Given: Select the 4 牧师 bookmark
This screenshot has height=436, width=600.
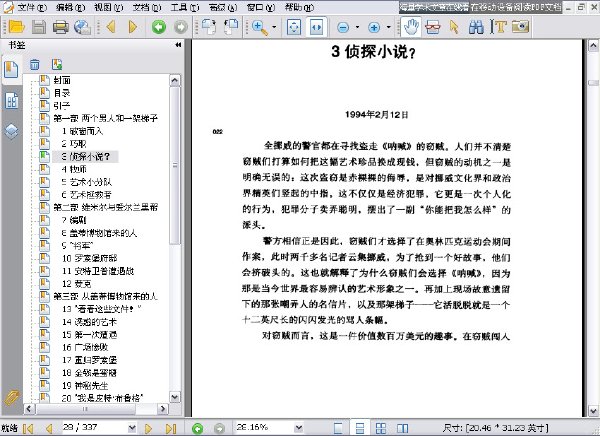Looking at the screenshot, I should (74, 169).
